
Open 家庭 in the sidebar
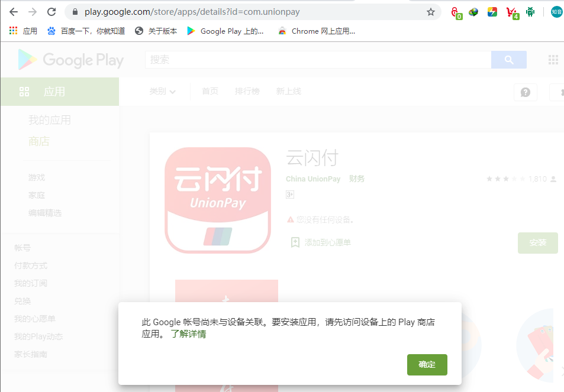point(37,195)
